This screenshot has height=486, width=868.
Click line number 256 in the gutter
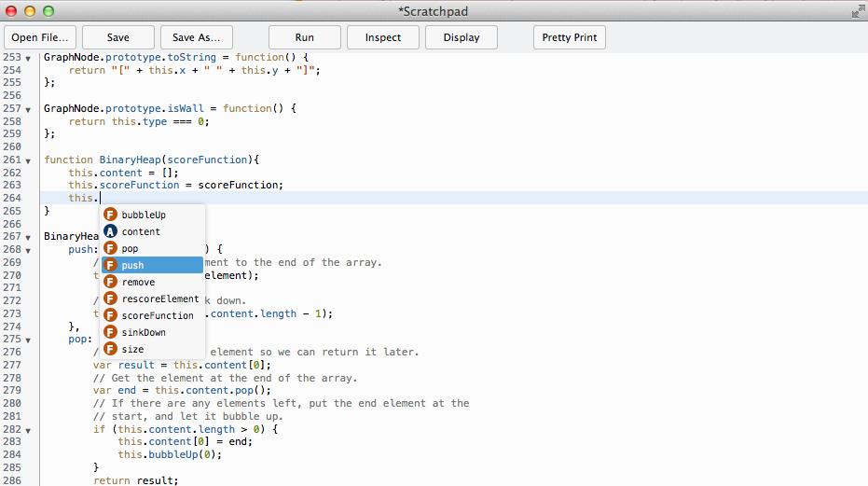click(x=11, y=95)
